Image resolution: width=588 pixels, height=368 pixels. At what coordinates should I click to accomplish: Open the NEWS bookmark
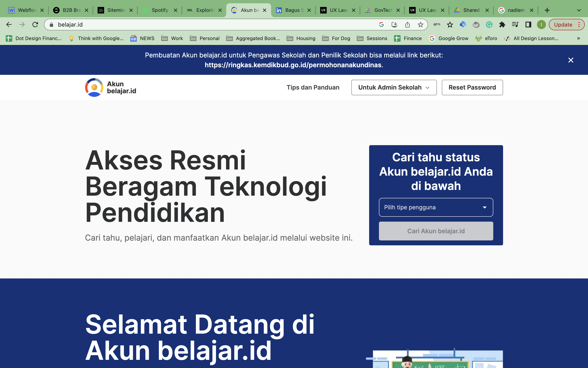click(x=142, y=38)
